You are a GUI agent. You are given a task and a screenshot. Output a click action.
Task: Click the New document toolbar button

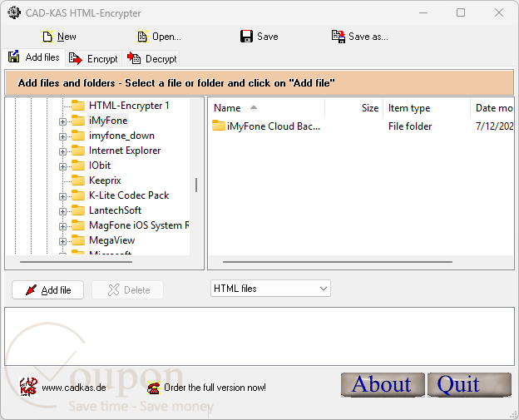click(58, 37)
